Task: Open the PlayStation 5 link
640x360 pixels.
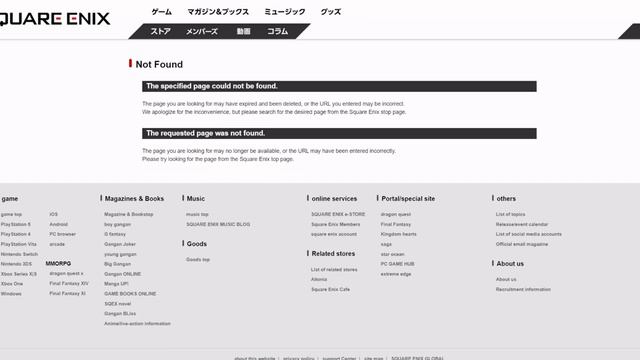Action: pyautogui.click(x=16, y=224)
